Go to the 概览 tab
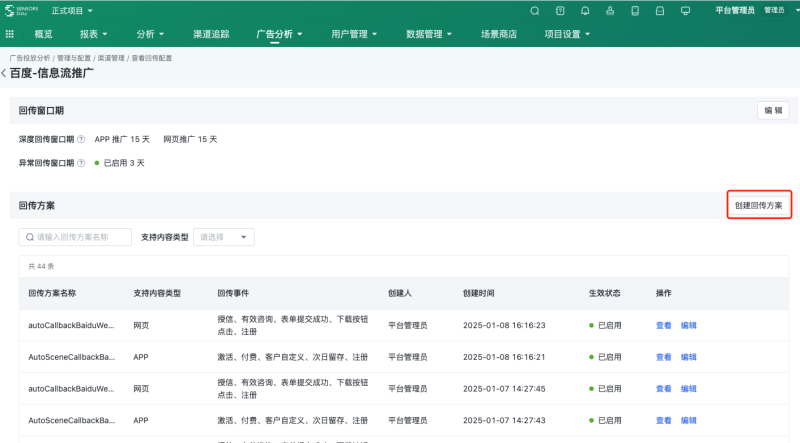This screenshot has height=443, width=800. pos(43,34)
